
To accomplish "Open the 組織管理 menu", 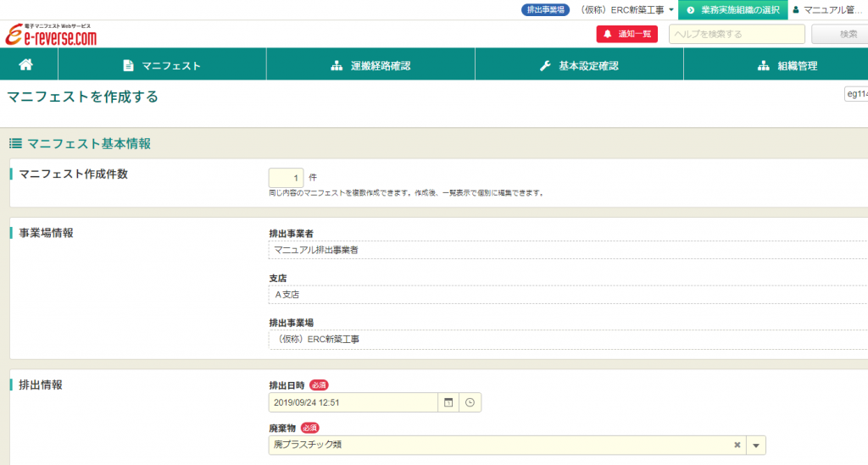I will coord(787,65).
